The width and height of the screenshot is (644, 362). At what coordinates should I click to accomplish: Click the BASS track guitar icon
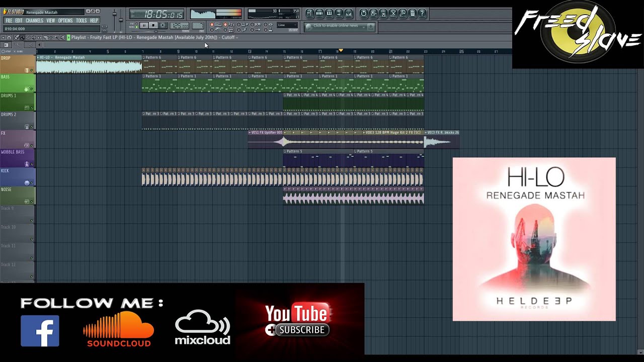click(27, 89)
